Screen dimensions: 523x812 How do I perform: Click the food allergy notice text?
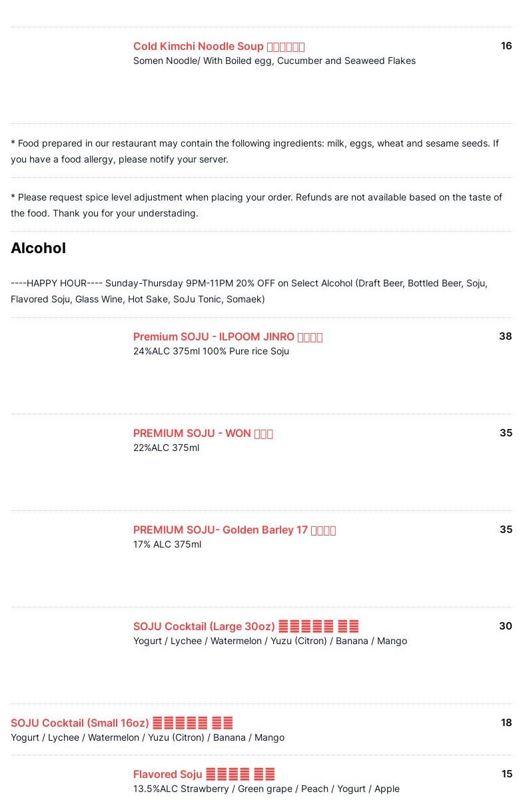(x=255, y=151)
